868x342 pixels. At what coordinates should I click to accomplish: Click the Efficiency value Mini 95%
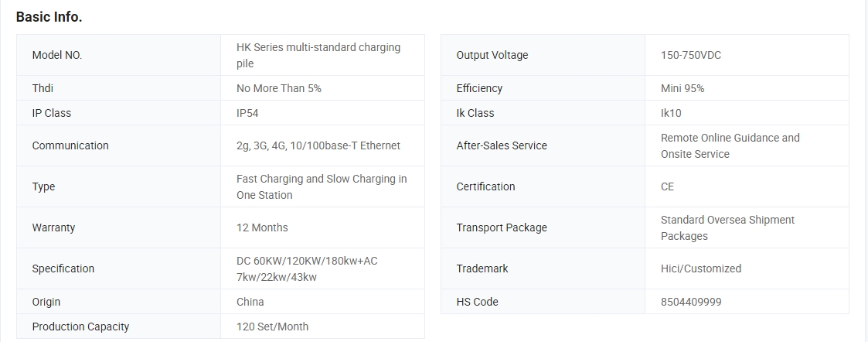pyautogui.click(x=682, y=88)
